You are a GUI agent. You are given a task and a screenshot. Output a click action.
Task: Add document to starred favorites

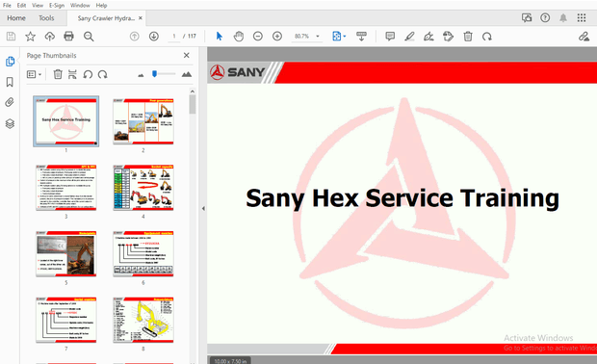pyautogui.click(x=30, y=37)
